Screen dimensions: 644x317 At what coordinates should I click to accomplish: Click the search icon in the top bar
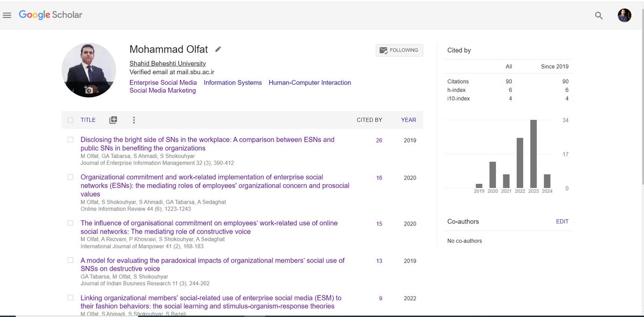coord(598,15)
